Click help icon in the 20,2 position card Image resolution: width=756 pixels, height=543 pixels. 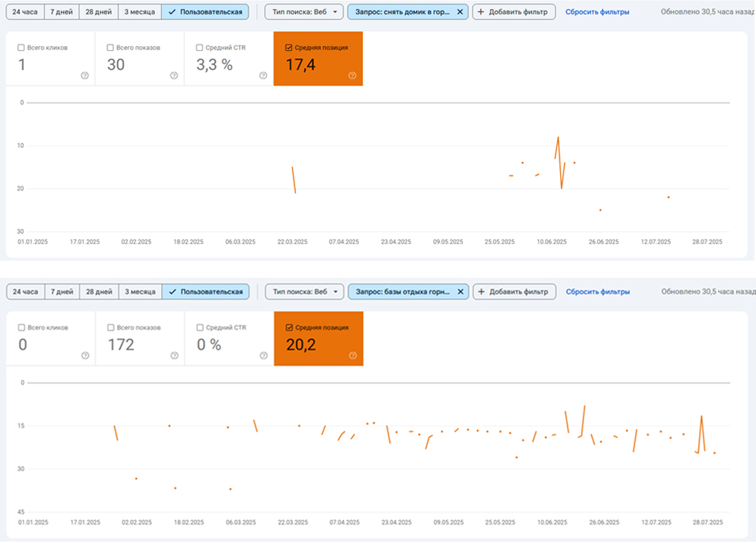[352, 356]
